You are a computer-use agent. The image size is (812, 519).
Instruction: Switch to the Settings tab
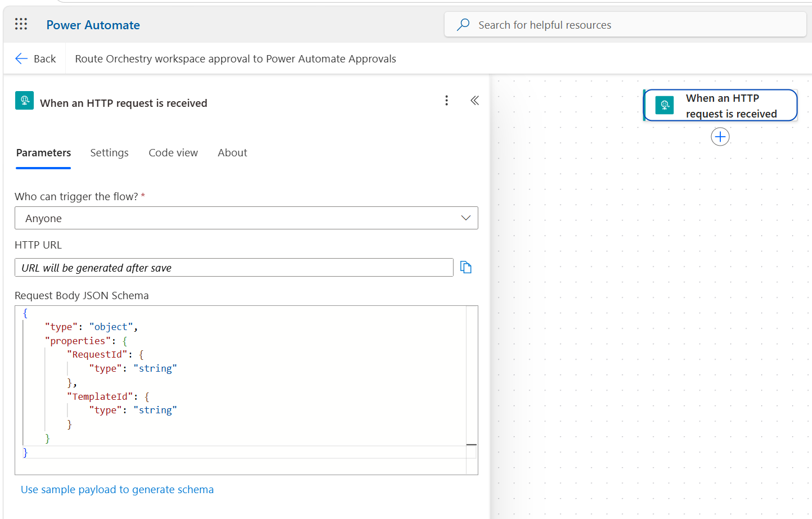pyautogui.click(x=109, y=153)
